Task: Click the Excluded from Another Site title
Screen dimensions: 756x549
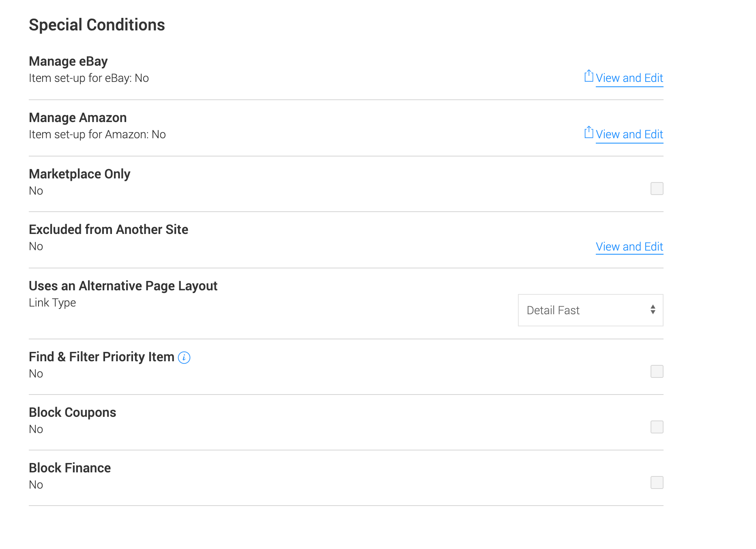Action: pyautogui.click(x=108, y=229)
